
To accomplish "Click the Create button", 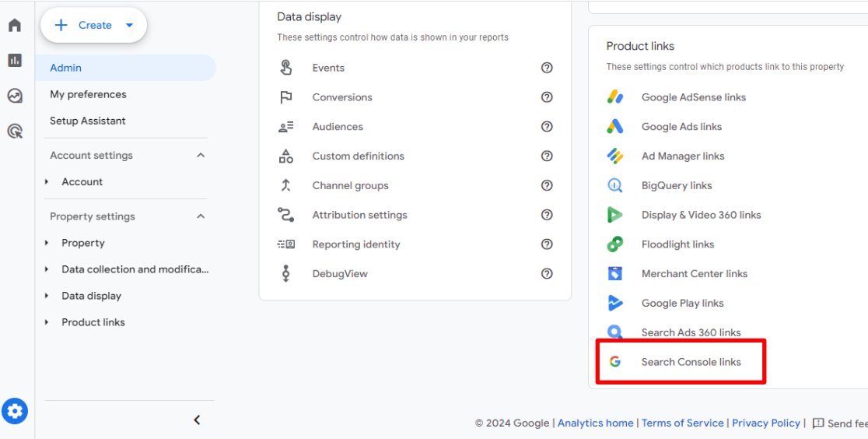I will [x=93, y=25].
